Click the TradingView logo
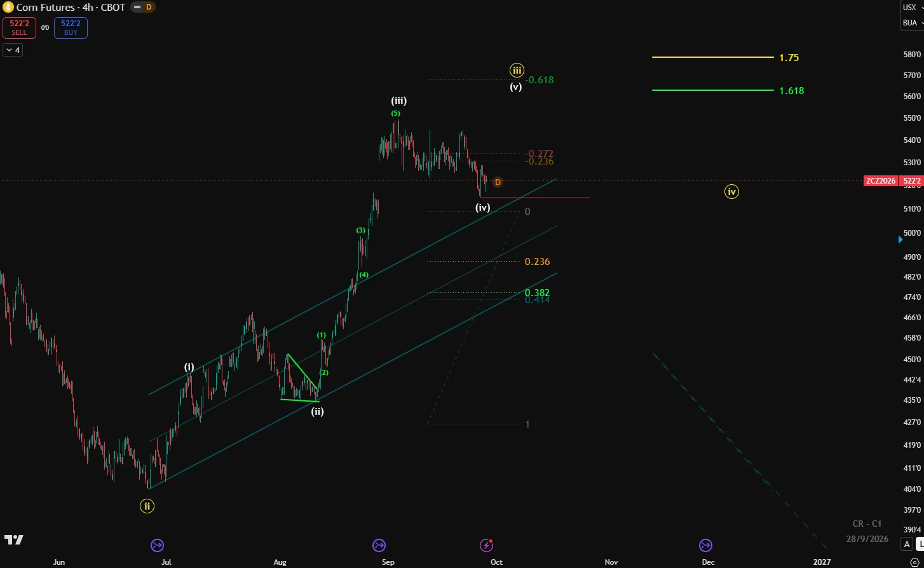Image resolution: width=924 pixels, height=568 pixels. [x=14, y=540]
